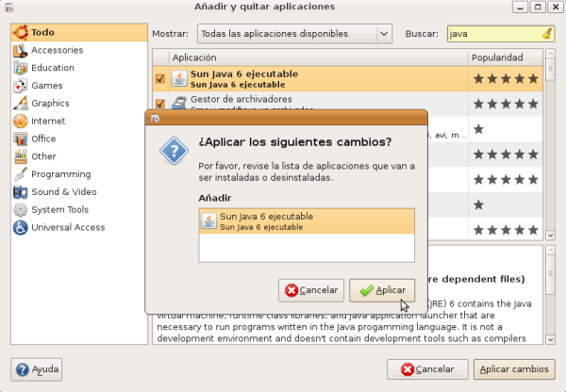Open the Games category icon
Image resolution: width=566 pixels, height=392 pixels.
(x=20, y=86)
